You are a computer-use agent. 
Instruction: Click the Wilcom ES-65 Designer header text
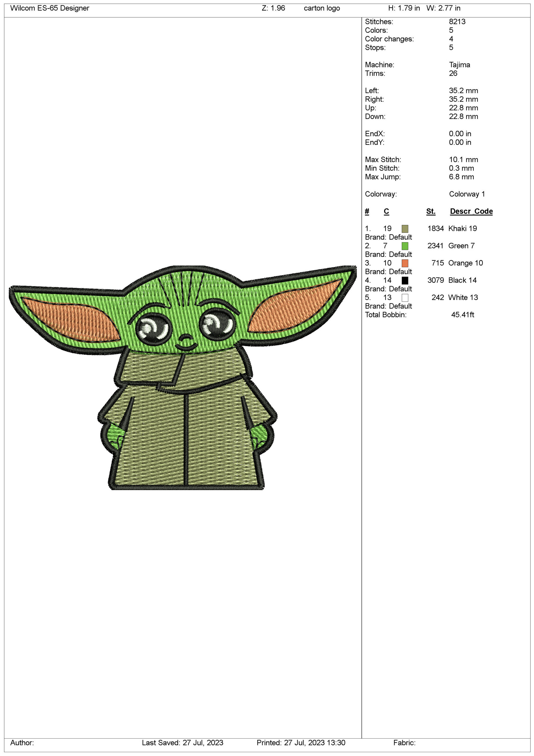tap(50, 8)
